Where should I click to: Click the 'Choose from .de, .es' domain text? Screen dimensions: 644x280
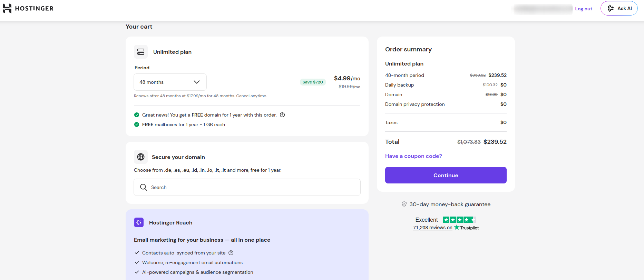click(207, 170)
